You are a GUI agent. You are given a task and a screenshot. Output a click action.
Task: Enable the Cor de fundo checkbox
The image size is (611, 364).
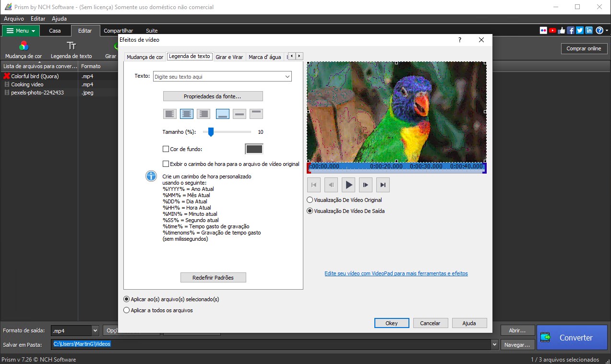(166, 149)
